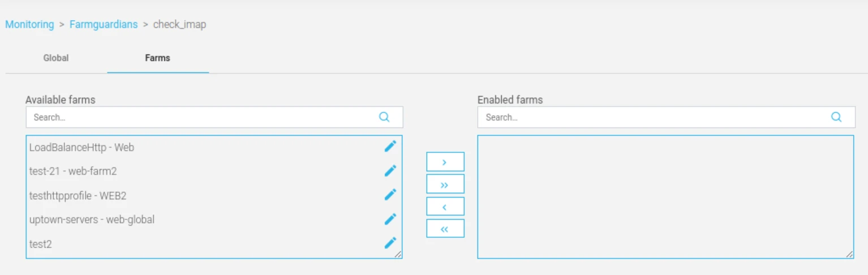Switch to the Global tab
868x275 pixels.
(x=56, y=58)
